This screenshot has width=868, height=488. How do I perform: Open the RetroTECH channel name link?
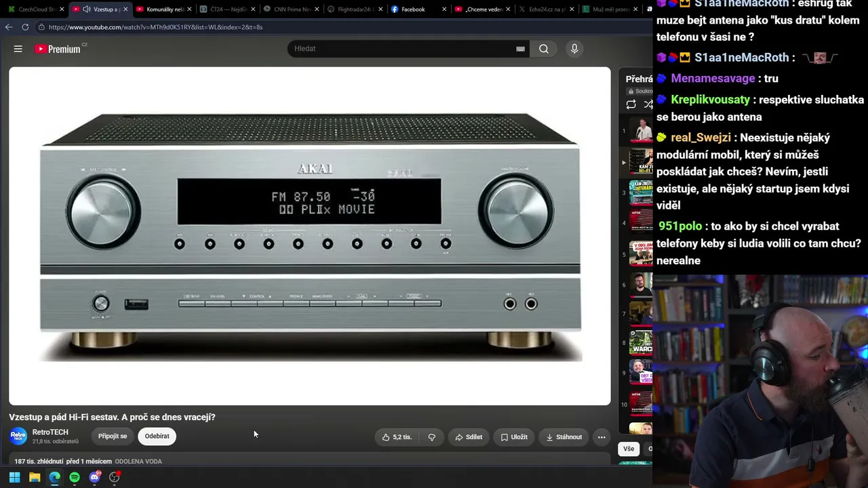point(50,432)
